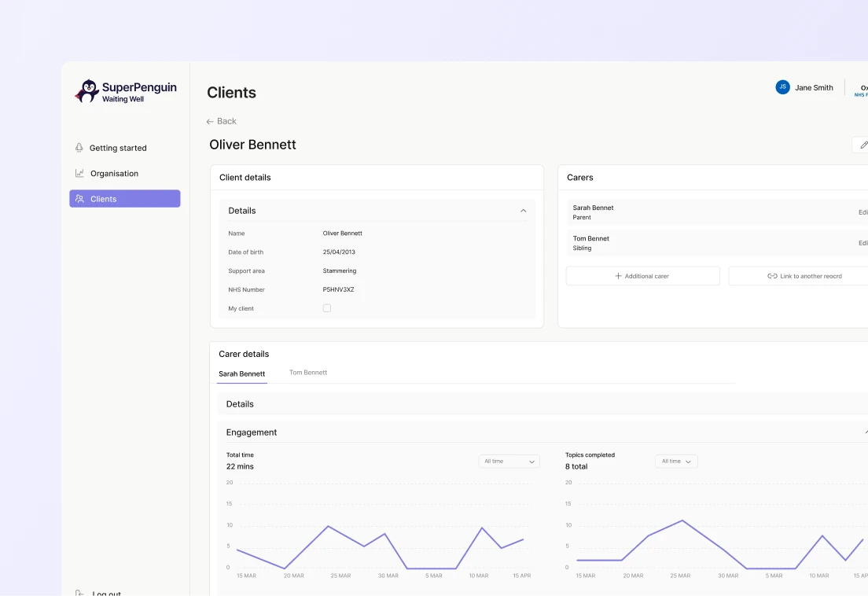Click the Support area value Stammering

[340, 270]
